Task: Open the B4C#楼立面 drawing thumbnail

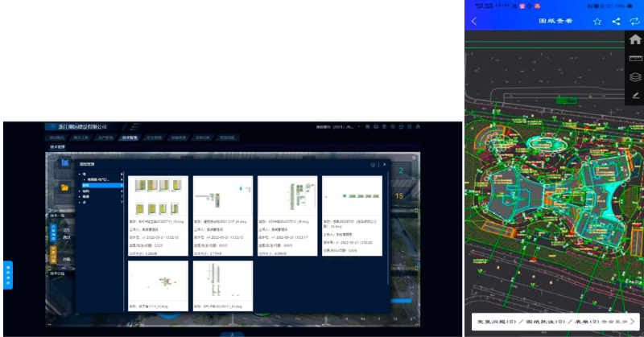Action: (x=158, y=196)
